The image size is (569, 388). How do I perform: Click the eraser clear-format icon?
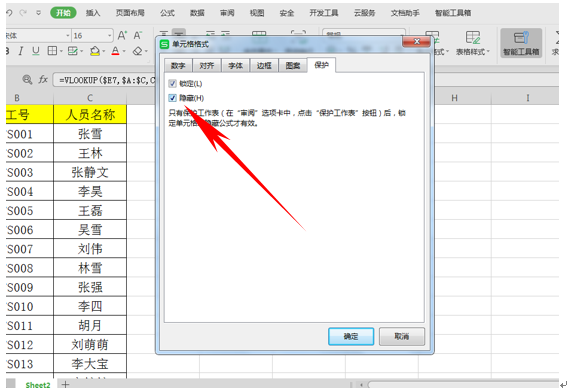138,51
